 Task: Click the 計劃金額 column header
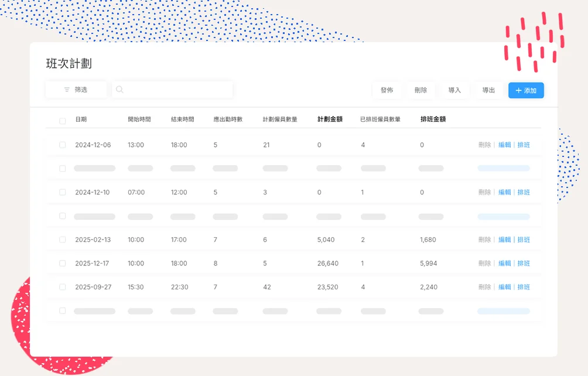(330, 119)
